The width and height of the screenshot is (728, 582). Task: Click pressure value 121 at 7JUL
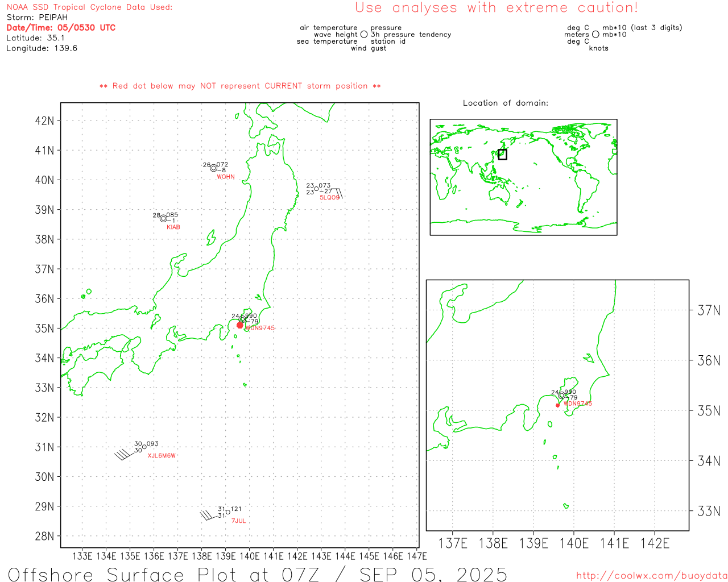236,509
